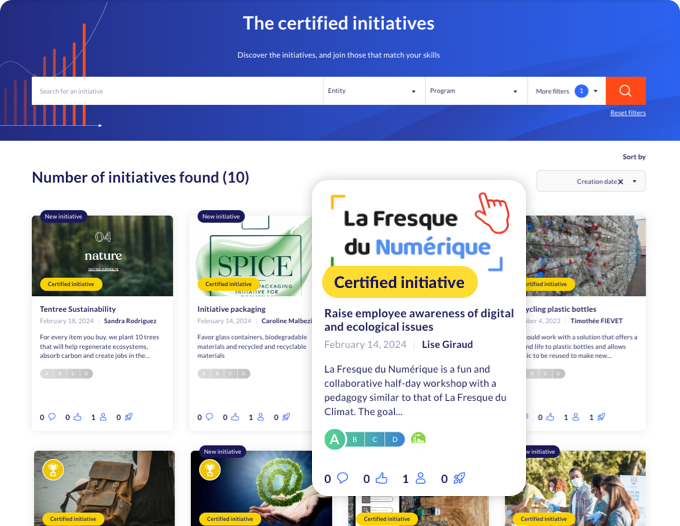Click comment icon on Initiative packaging card
680x526 pixels.
[209, 417]
